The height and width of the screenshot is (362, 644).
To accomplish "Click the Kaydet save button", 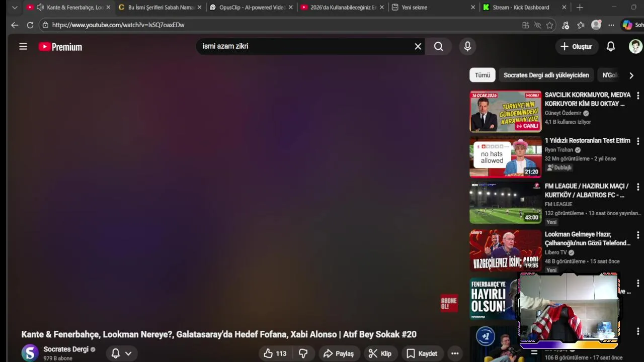I will (x=422, y=353).
